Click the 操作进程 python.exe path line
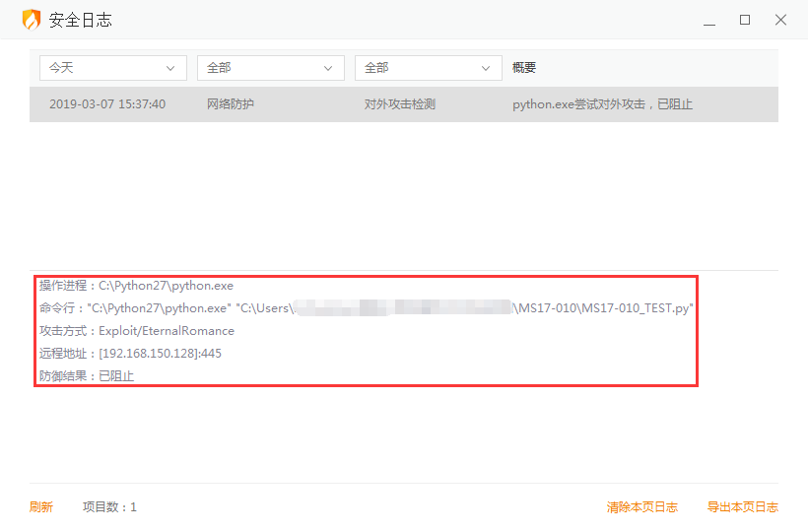The width and height of the screenshot is (808, 532). 136,286
